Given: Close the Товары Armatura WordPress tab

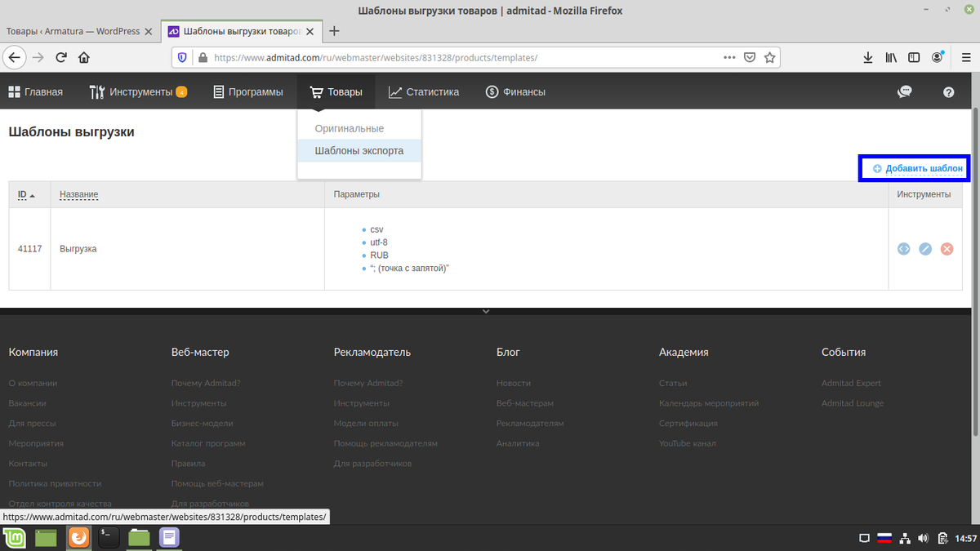Looking at the screenshot, I should (148, 31).
